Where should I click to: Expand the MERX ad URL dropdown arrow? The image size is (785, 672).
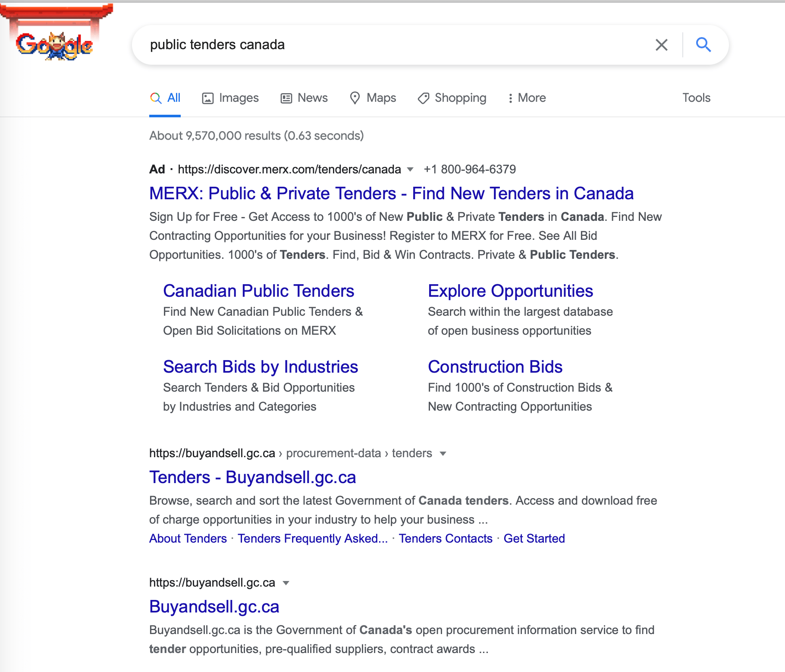[x=410, y=169]
